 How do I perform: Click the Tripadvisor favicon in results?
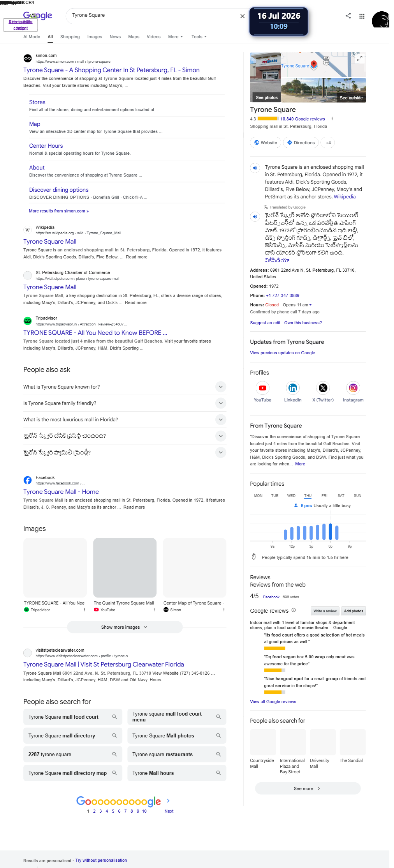point(28,321)
